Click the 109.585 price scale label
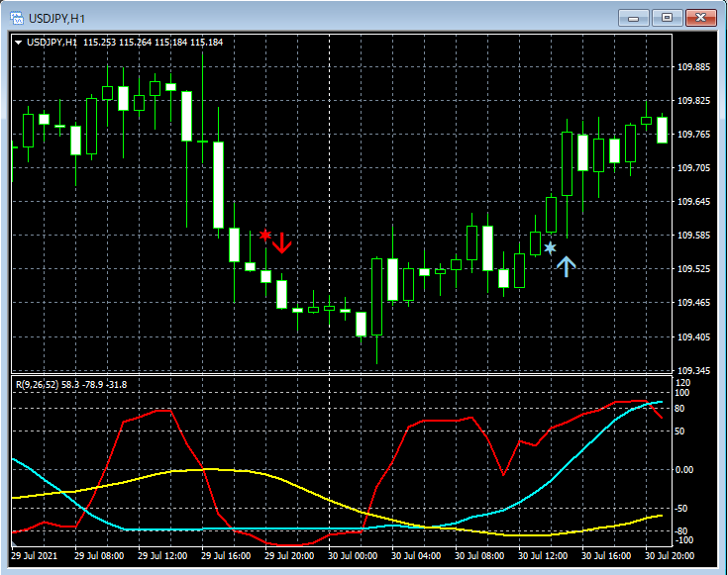Image resolution: width=728 pixels, height=575 pixels. coord(693,235)
